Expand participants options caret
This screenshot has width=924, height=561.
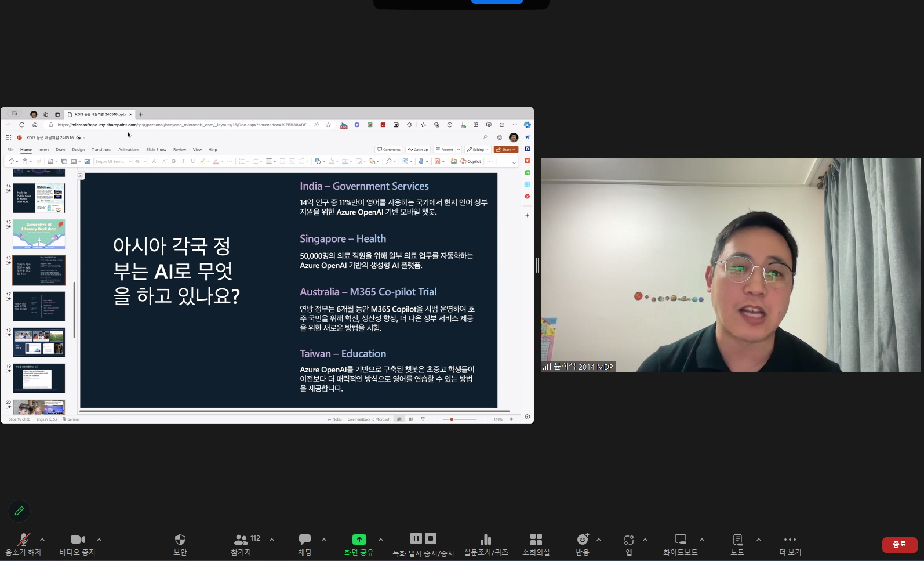(x=272, y=540)
